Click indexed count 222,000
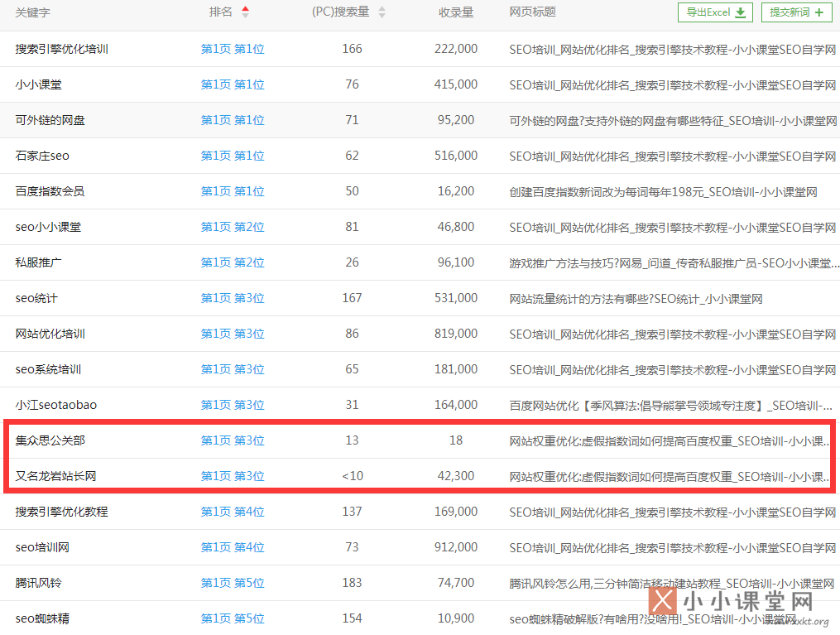 click(x=456, y=49)
